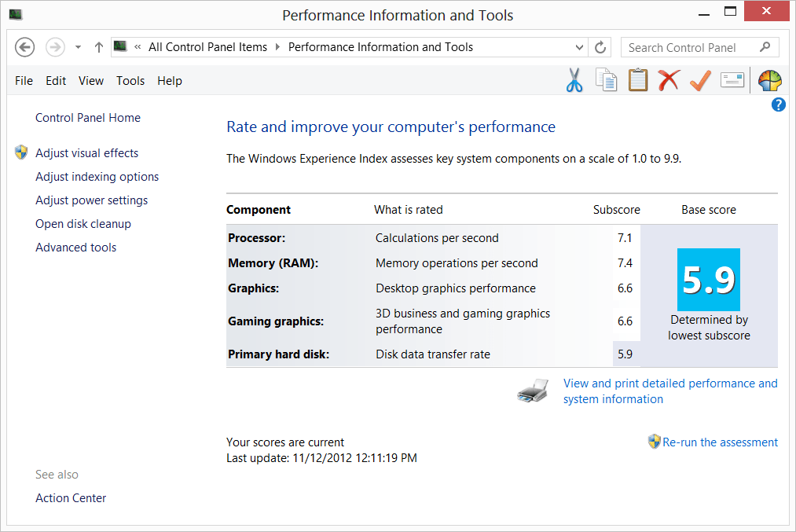The width and height of the screenshot is (796, 532).
Task: Open the File menu
Action: coord(24,81)
